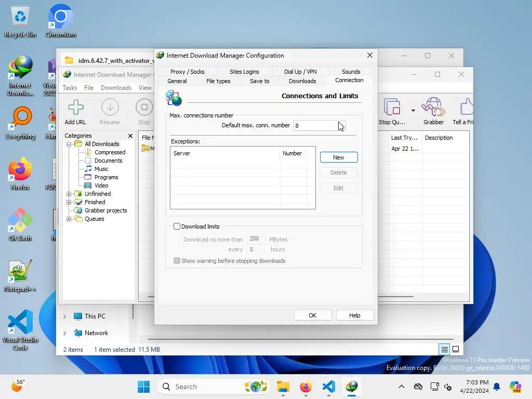Open File Explorer from the taskbar

click(283, 387)
